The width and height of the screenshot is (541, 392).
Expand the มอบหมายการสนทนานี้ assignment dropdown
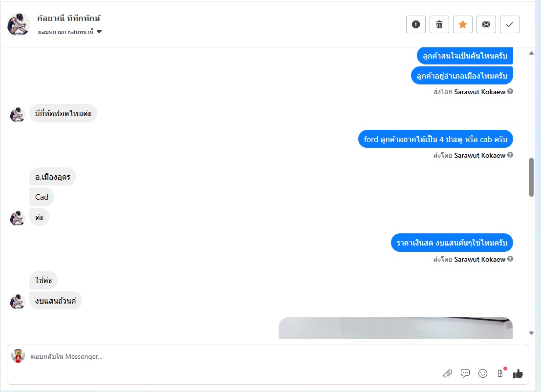tap(70, 32)
